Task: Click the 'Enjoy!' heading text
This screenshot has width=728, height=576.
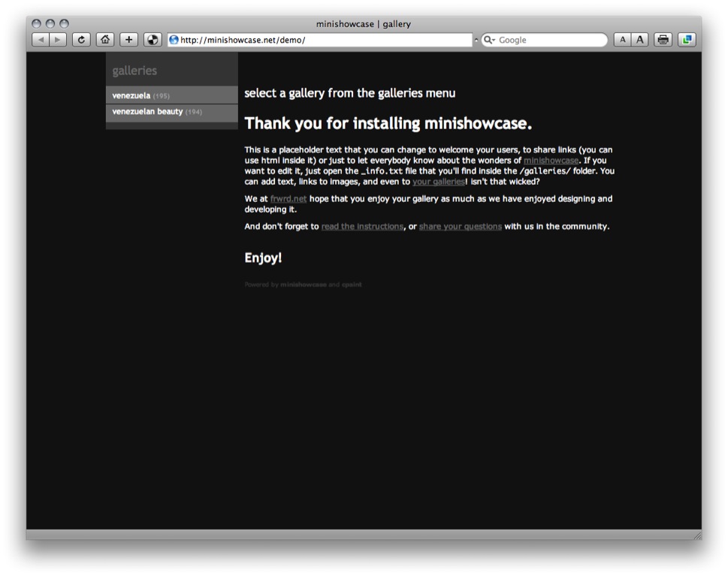Action: (x=263, y=258)
